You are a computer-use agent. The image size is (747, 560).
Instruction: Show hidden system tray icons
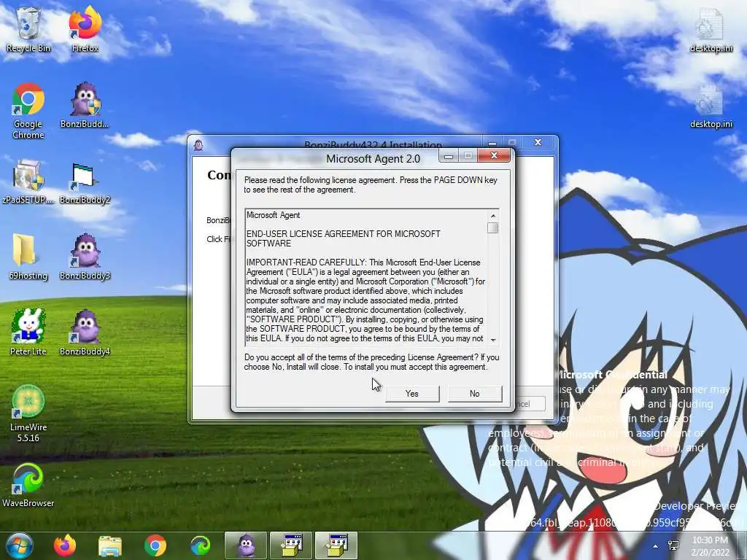pyautogui.click(x=656, y=546)
